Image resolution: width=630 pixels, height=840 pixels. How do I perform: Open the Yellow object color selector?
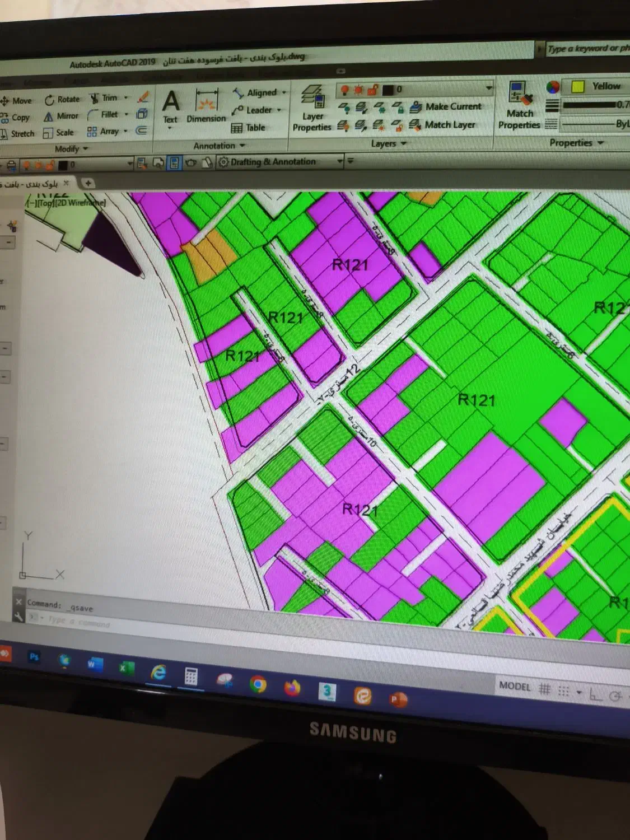(599, 86)
